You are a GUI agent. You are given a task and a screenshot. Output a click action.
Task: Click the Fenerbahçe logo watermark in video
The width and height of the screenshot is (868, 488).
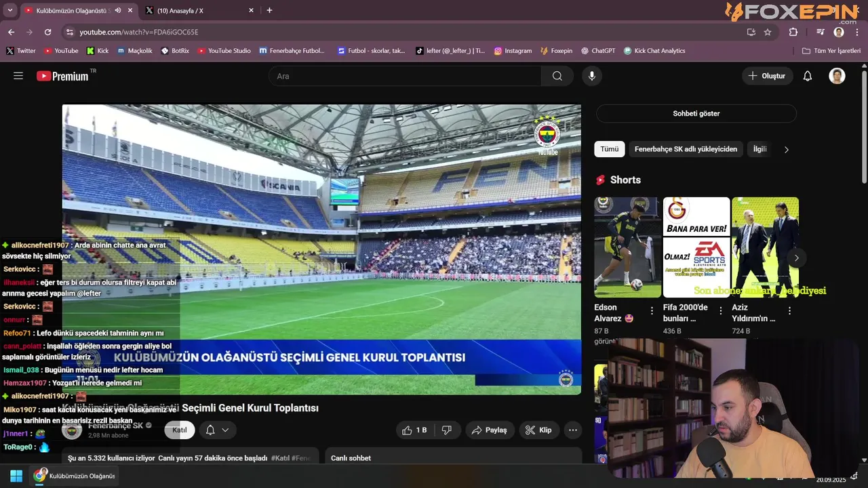coord(547,134)
